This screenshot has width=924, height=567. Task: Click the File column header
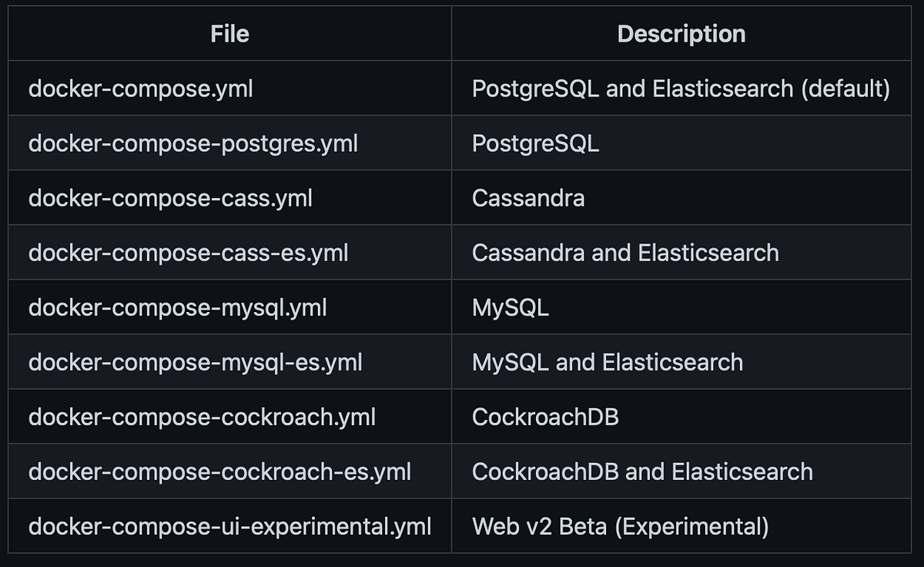coord(229,34)
